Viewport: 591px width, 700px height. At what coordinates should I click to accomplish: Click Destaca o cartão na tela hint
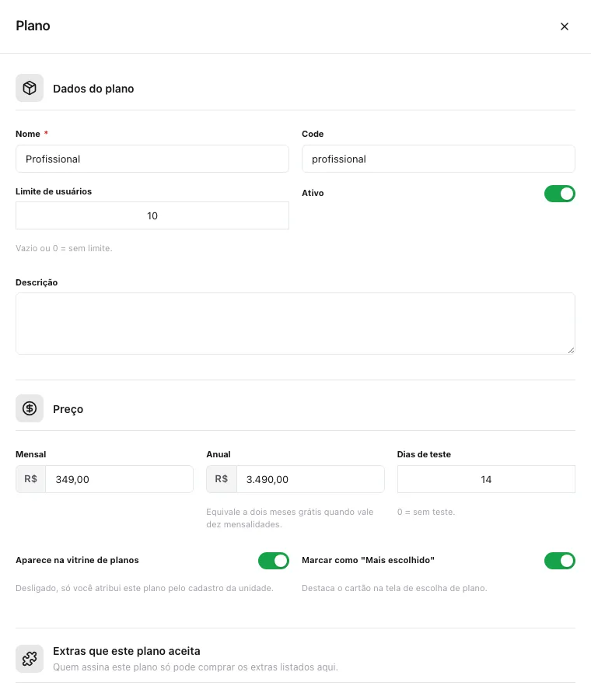[394, 589]
